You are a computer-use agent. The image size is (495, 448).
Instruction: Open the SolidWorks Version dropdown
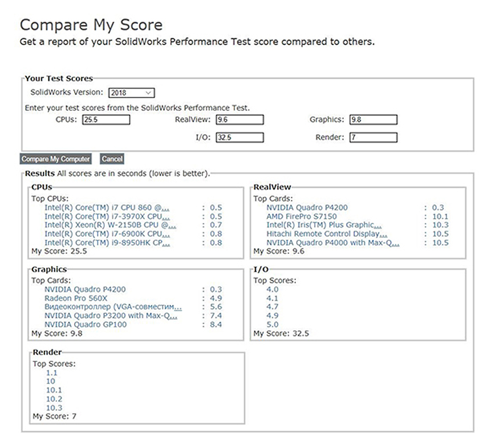[131, 93]
